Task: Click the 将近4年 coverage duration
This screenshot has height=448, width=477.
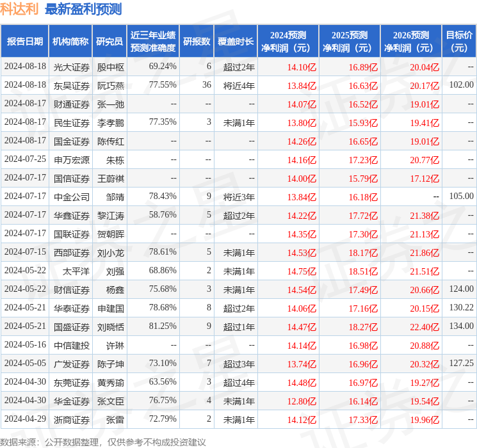Action: [239, 86]
